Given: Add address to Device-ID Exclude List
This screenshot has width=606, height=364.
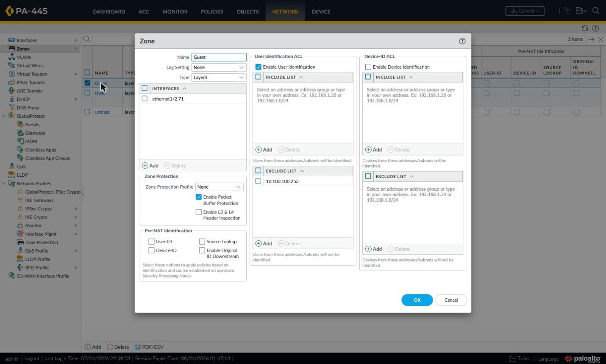Looking at the screenshot, I should click(373, 249).
